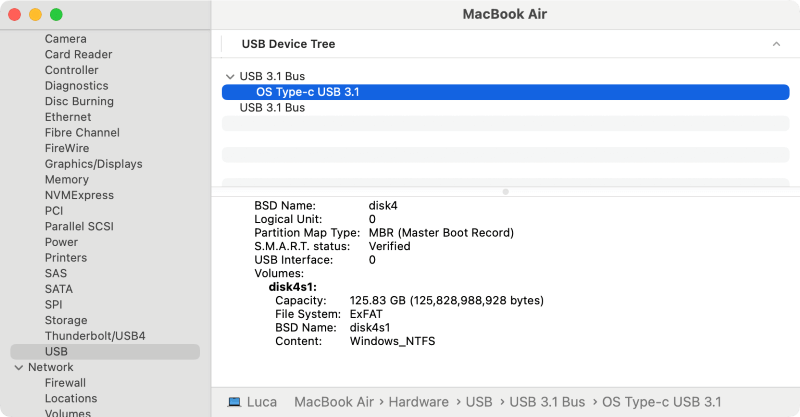Show the Firewall network info
This screenshot has height=417, width=800.
click(x=65, y=383)
